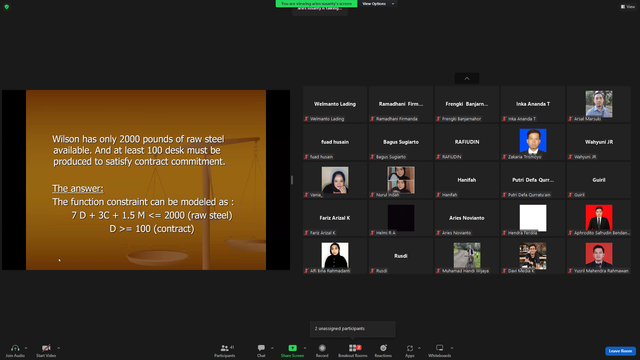The width and height of the screenshot is (640, 360).
Task: Select Frengki Banjarnahor participant tile
Action: coord(467,104)
